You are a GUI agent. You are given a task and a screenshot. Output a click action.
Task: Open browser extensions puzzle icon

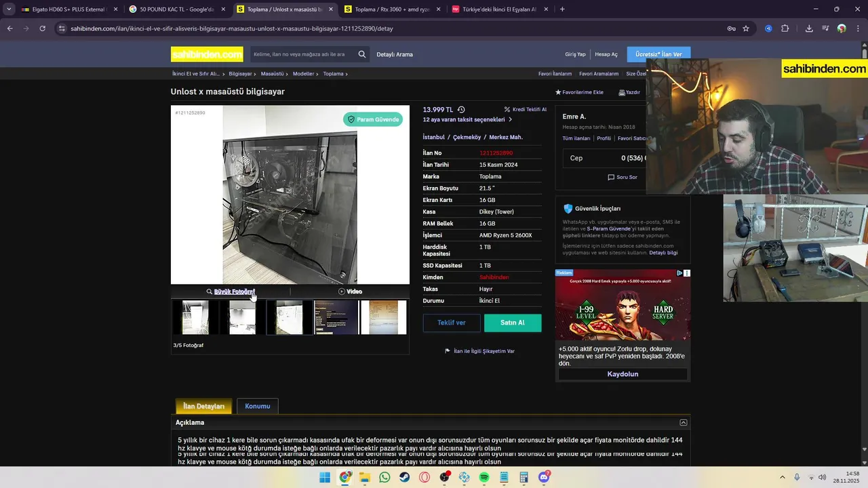[785, 28]
